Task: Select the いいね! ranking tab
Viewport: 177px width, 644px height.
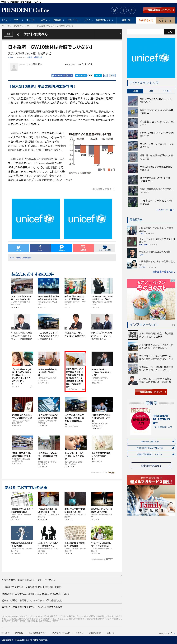Action: [x=167, y=91]
